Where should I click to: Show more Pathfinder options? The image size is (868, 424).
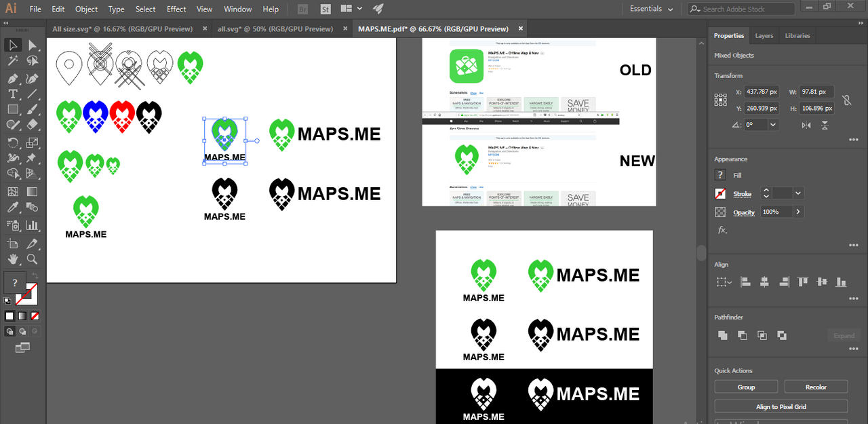tap(853, 349)
